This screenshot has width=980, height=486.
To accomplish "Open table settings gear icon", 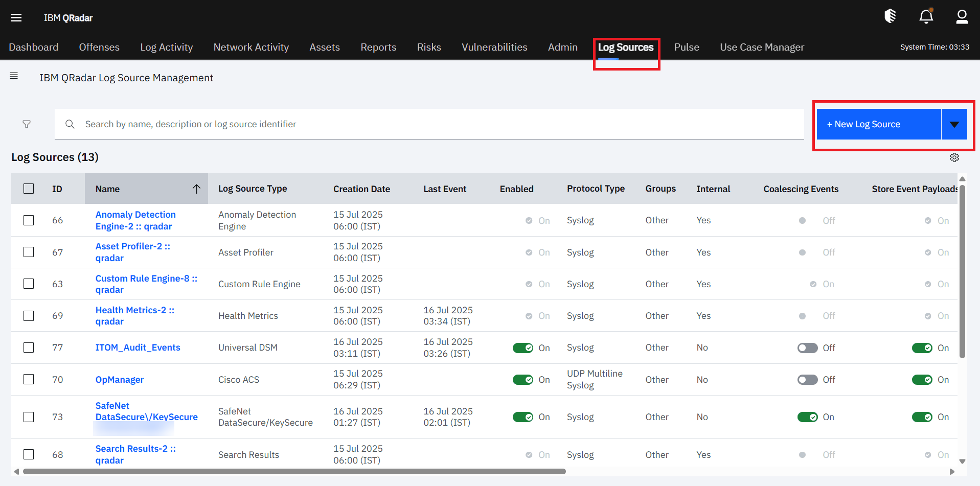I will pyautogui.click(x=954, y=157).
